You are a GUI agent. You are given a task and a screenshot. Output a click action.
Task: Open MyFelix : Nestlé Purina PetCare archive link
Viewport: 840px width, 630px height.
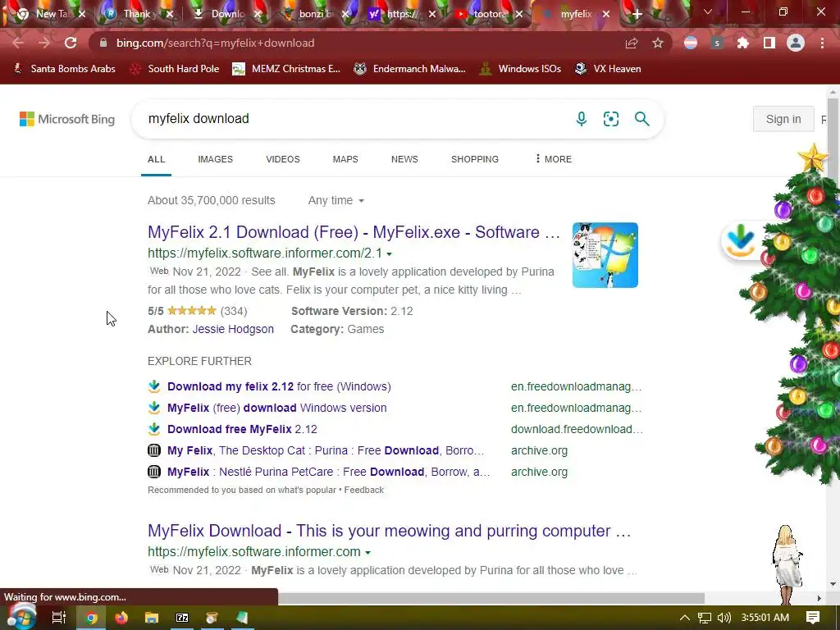(328, 472)
